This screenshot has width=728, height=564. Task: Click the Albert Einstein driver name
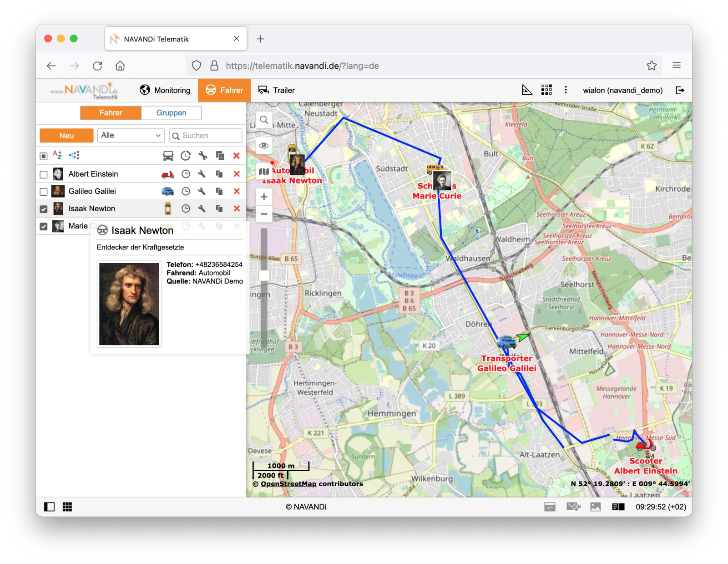click(93, 174)
